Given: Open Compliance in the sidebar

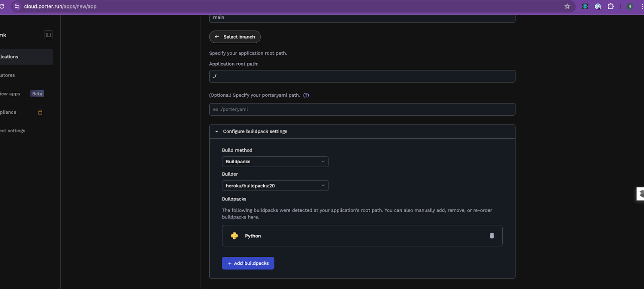Looking at the screenshot, I should (8, 112).
